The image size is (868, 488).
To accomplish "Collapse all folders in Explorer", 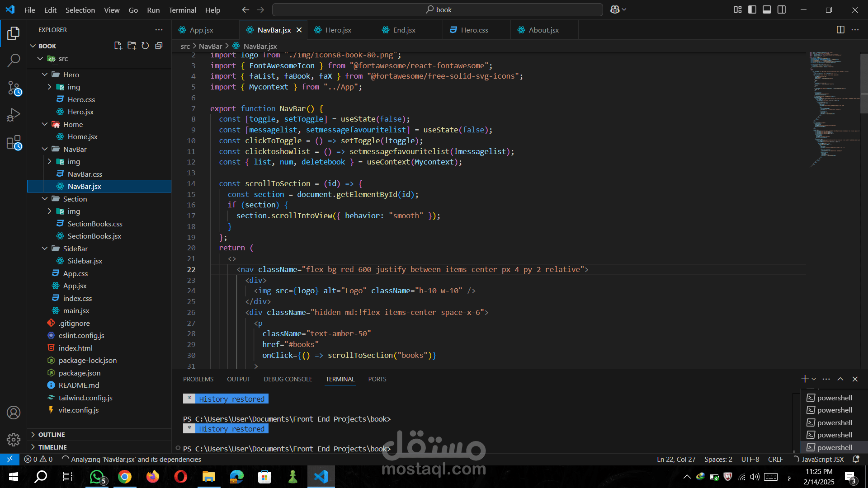I will [x=159, y=46].
